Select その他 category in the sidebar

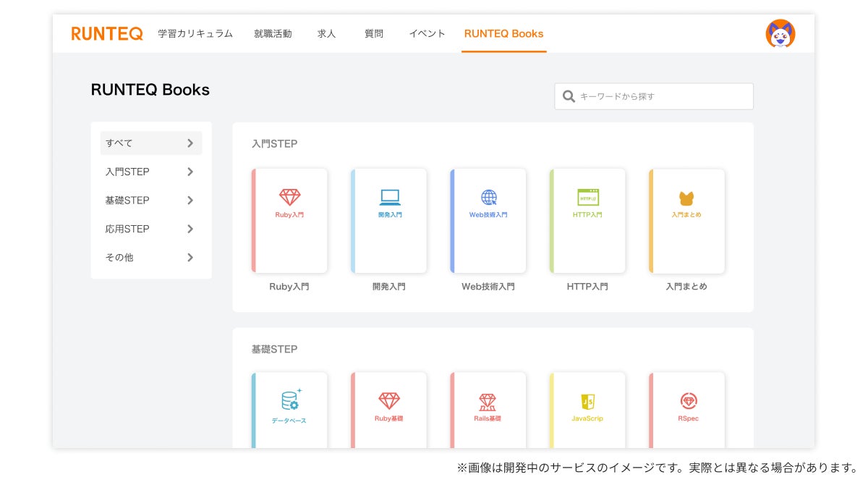(150, 257)
